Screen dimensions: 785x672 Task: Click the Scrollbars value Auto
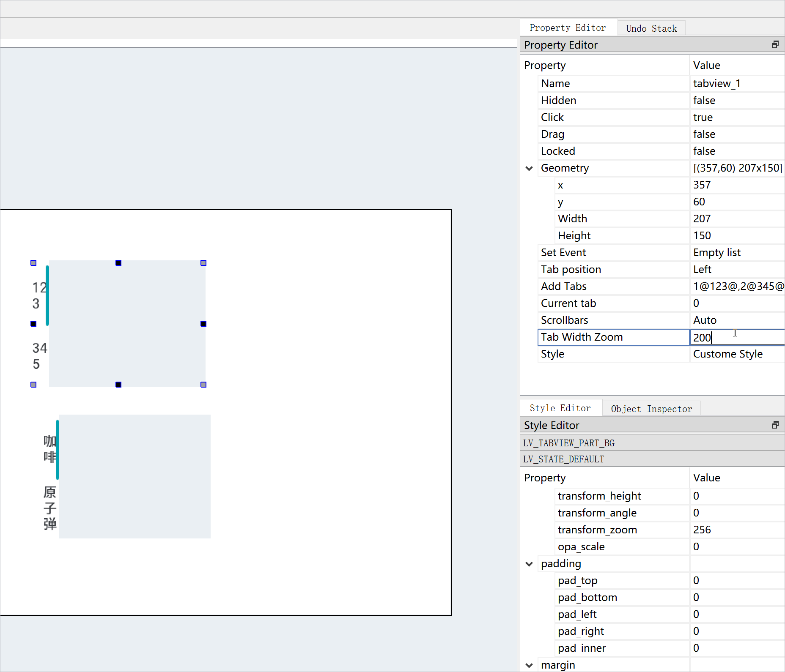(737, 320)
